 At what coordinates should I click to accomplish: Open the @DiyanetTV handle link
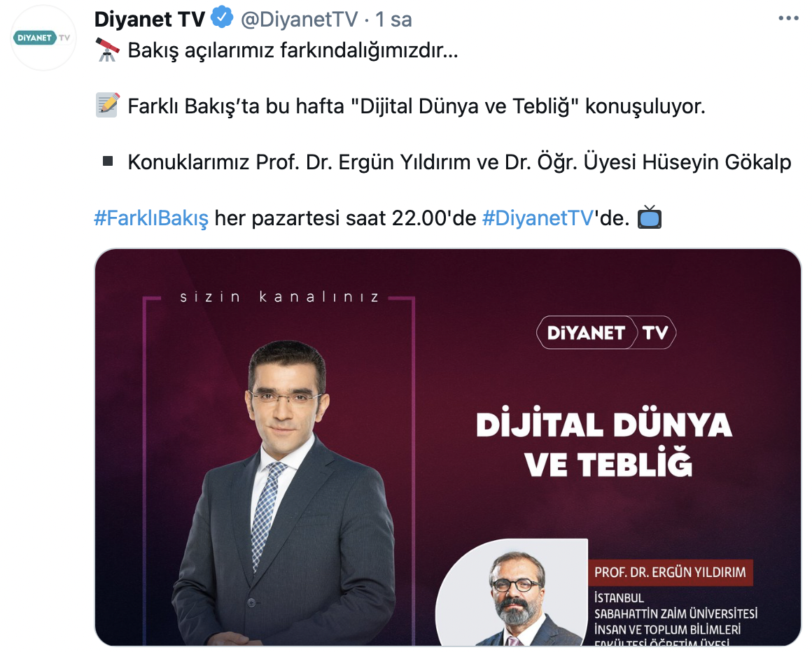coord(300,19)
